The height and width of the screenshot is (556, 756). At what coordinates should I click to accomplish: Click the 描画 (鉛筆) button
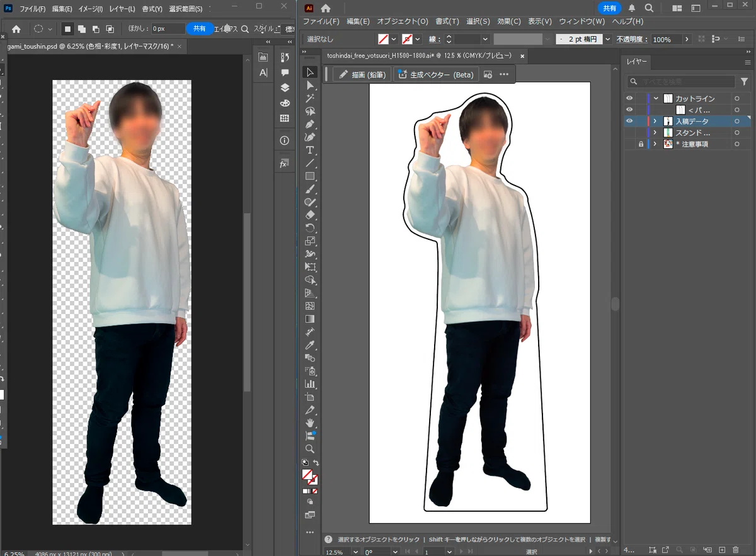click(362, 74)
